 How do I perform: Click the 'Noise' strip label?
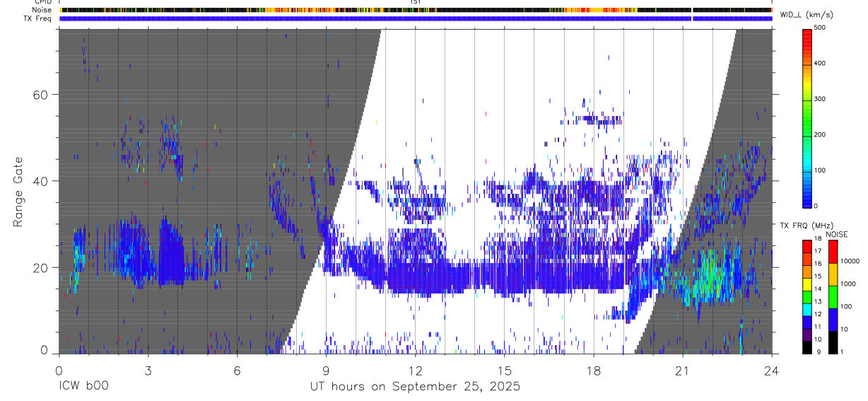click(x=42, y=10)
